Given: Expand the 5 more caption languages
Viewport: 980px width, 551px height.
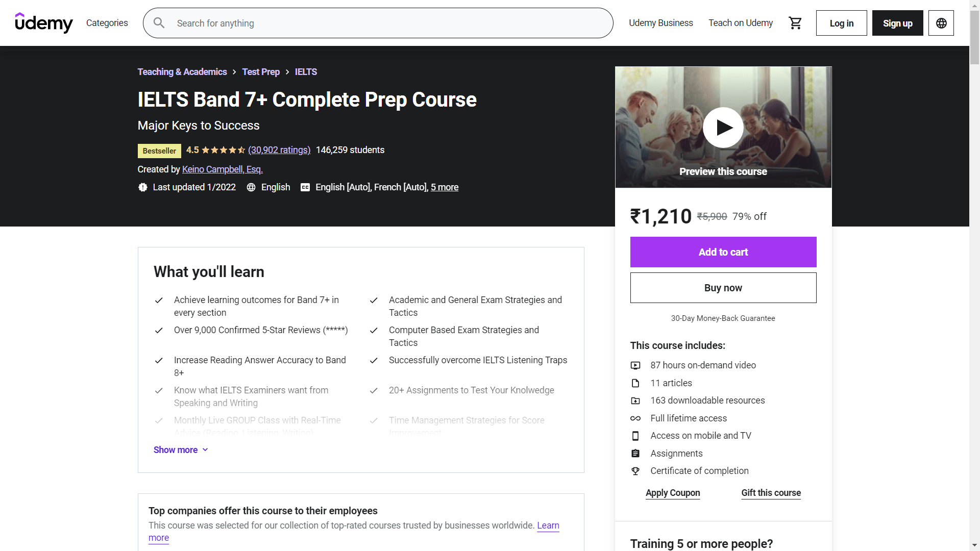Looking at the screenshot, I should click(445, 187).
